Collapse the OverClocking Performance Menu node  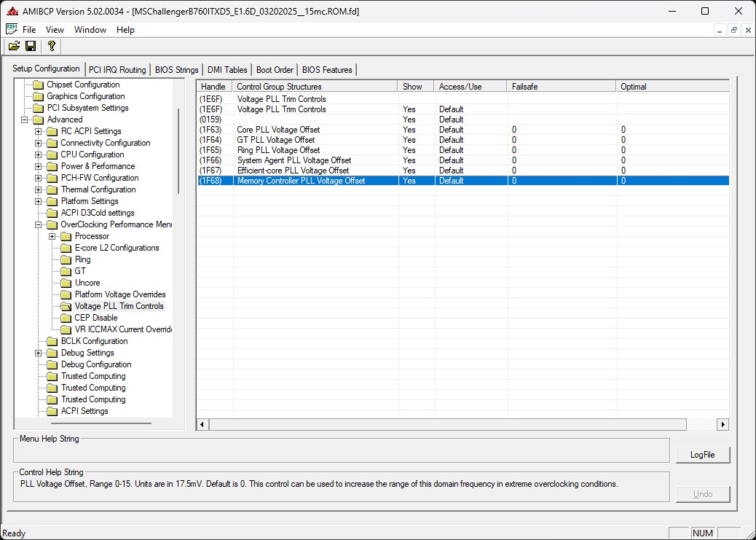click(x=39, y=224)
